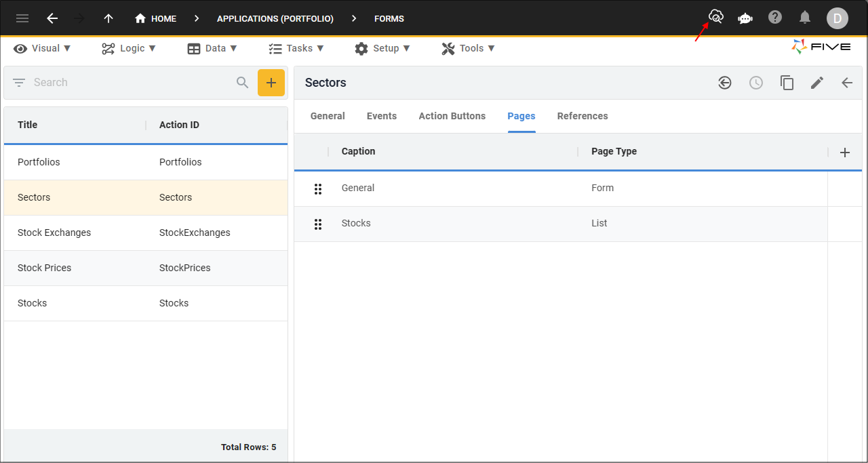The width and height of the screenshot is (868, 463).
Task: Click the FORMS breadcrumb
Action: click(389, 18)
